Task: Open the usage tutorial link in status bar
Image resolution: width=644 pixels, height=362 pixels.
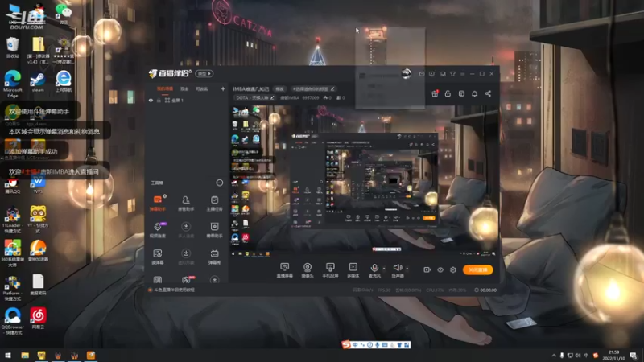Action: click(x=174, y=290)
